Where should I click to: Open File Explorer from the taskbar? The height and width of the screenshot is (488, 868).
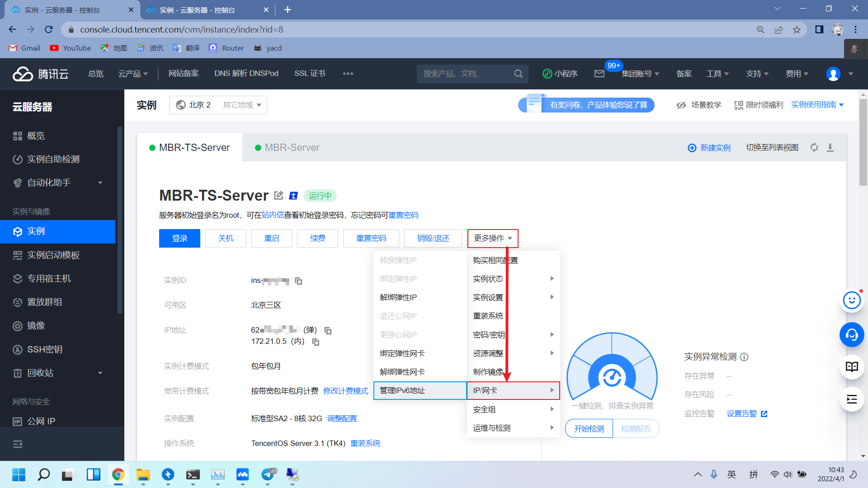(143, 474)
